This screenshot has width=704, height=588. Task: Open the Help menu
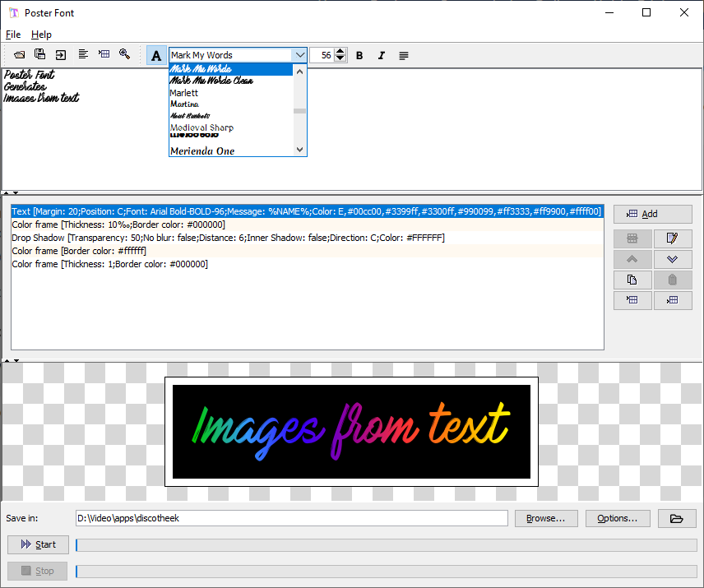tap(41, 35)
